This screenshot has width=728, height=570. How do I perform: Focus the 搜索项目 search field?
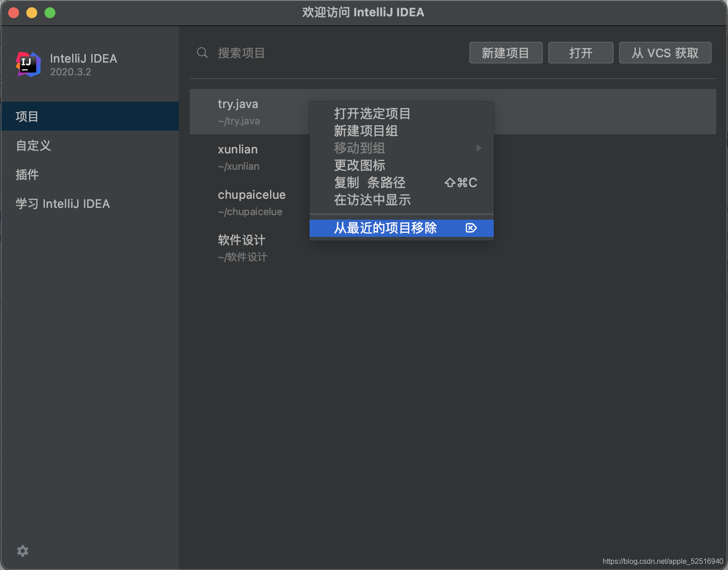click(329, 53)
